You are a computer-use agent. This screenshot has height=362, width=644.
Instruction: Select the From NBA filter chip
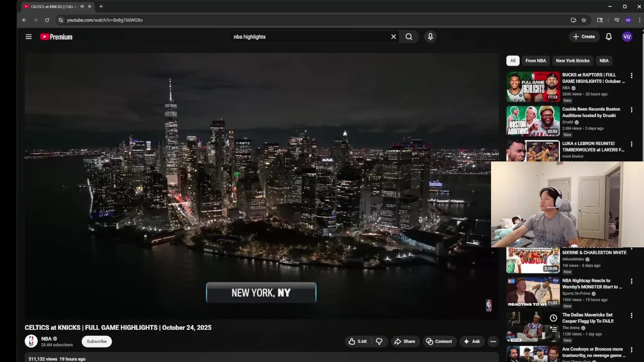point(536,61)
